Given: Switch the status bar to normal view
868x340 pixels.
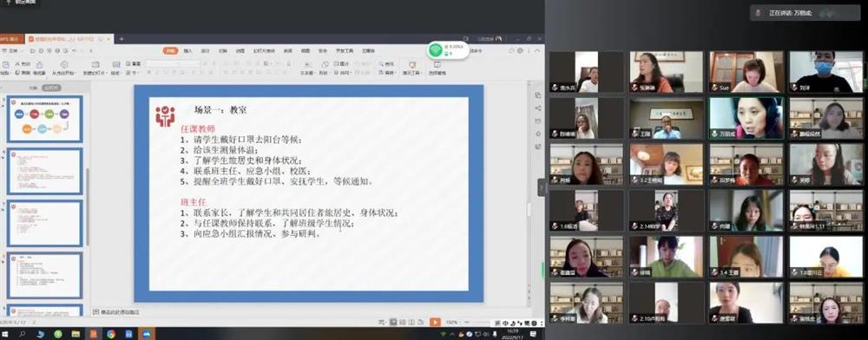Looking at the screenshot, I should coord(393,322).
